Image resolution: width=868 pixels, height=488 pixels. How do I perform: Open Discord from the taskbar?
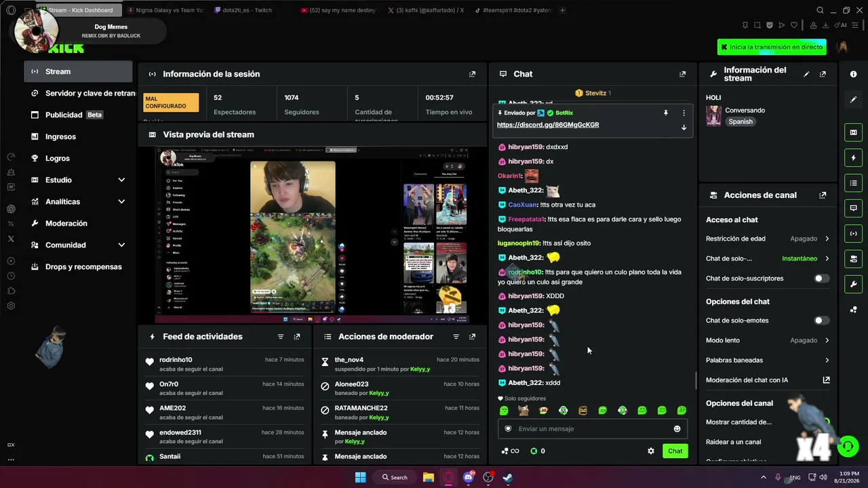click(469, 477)
